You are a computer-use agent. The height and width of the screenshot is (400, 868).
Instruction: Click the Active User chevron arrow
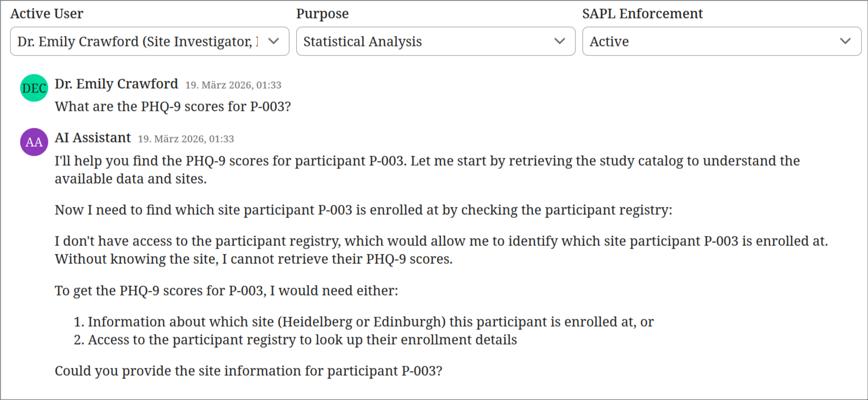point(275,41)
